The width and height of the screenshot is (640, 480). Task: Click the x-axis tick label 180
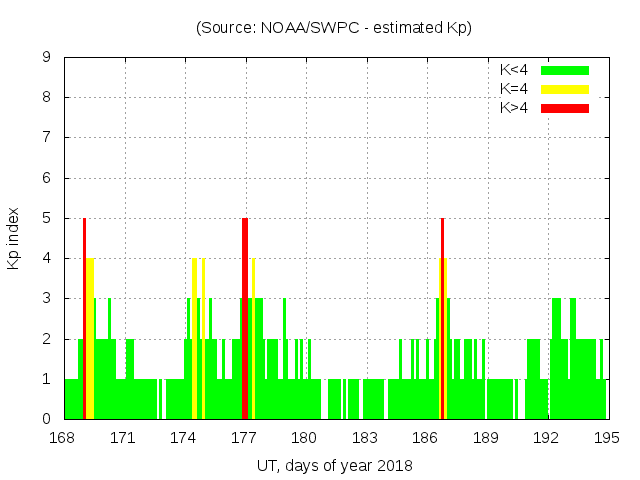click(304, 438)
